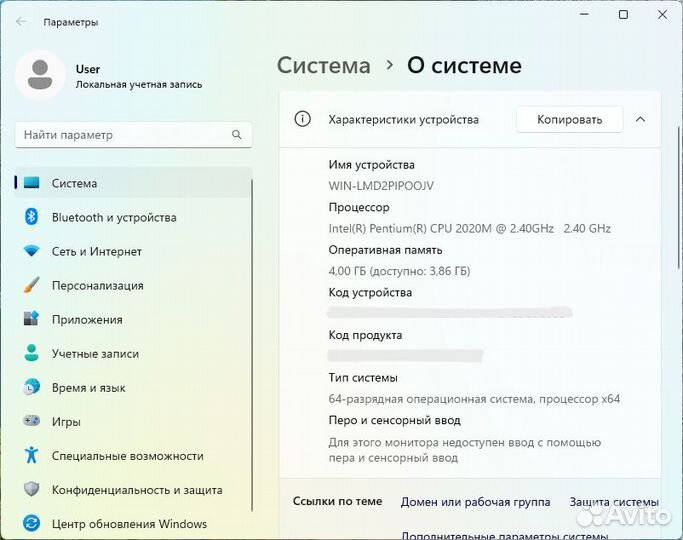
Task: Open Дополнительные параметры системы link
Action: 504,535
